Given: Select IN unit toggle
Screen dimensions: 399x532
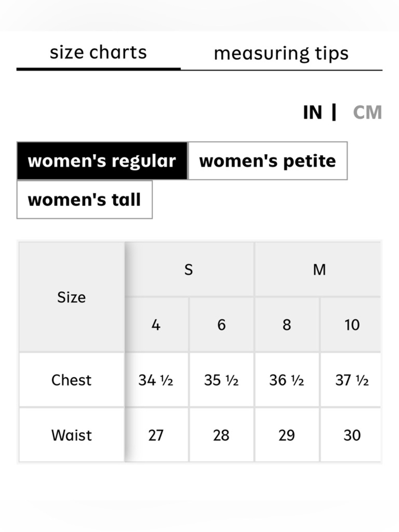Looking at the screenshot, I should 312,113.
